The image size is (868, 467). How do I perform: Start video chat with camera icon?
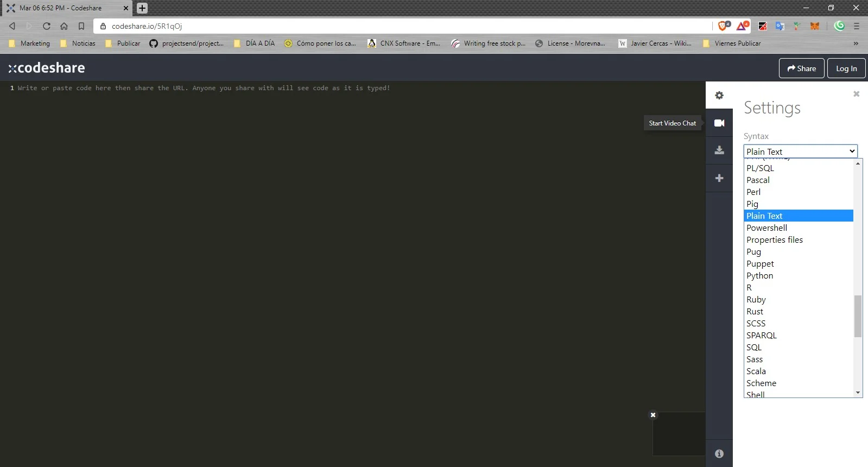pyautogui.click(x=719, y=123)
